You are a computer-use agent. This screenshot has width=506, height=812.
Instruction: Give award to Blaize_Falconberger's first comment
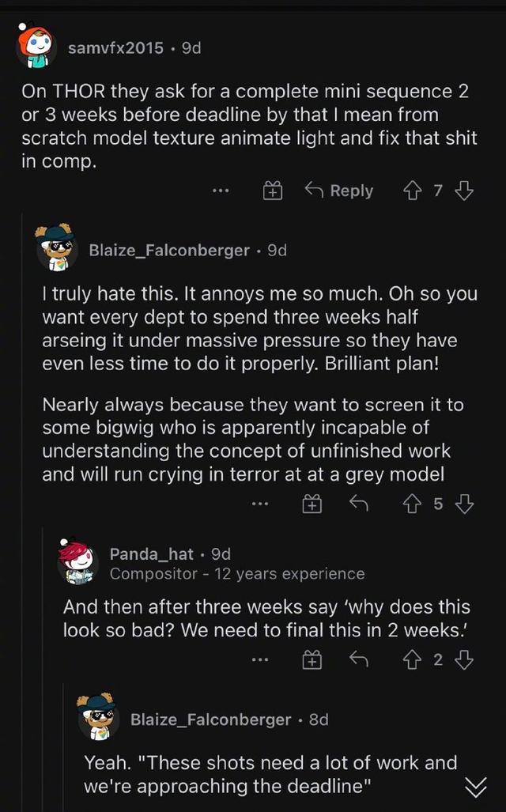[x=312, y=504]
